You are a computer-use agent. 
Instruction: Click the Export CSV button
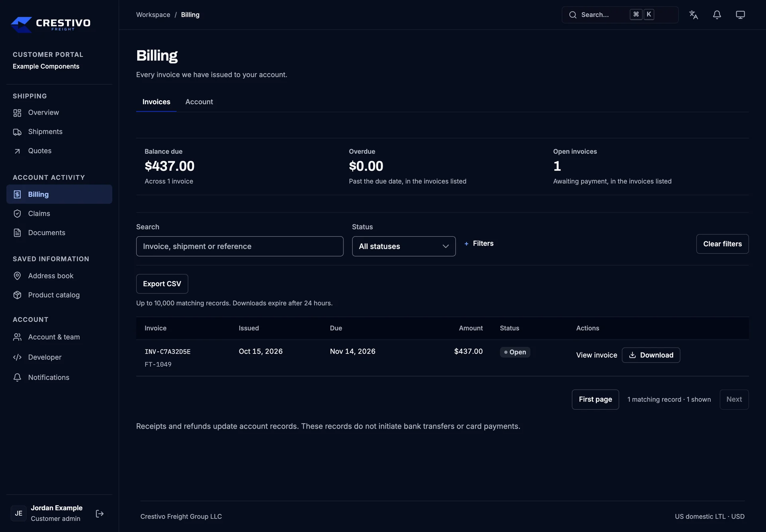pyautogui.click(x=162, y=284)
